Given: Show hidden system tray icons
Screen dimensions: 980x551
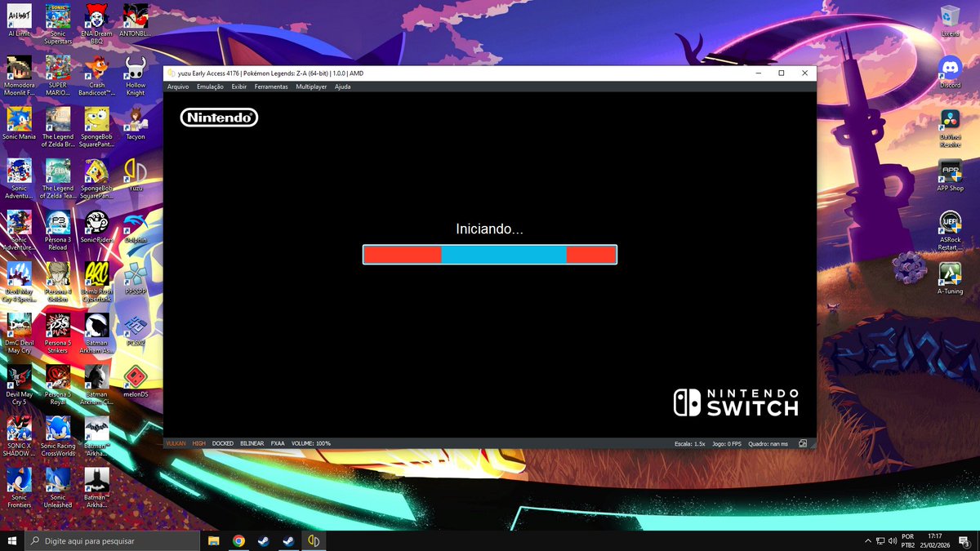Looking at the screenshot, I should tap(867, 540).
